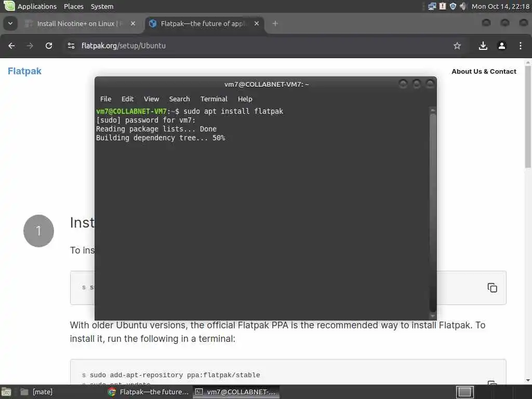This screenshot has height=399, width=532.
Task: Go back to the previous page in the browser
Action: click(11, 46)
